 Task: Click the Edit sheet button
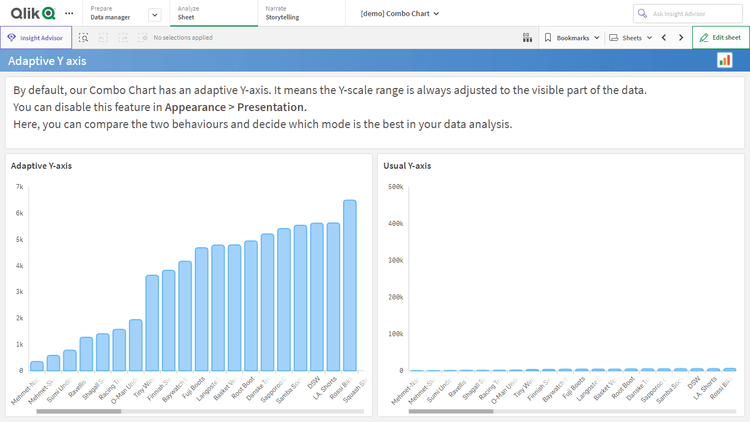[720, 37]
